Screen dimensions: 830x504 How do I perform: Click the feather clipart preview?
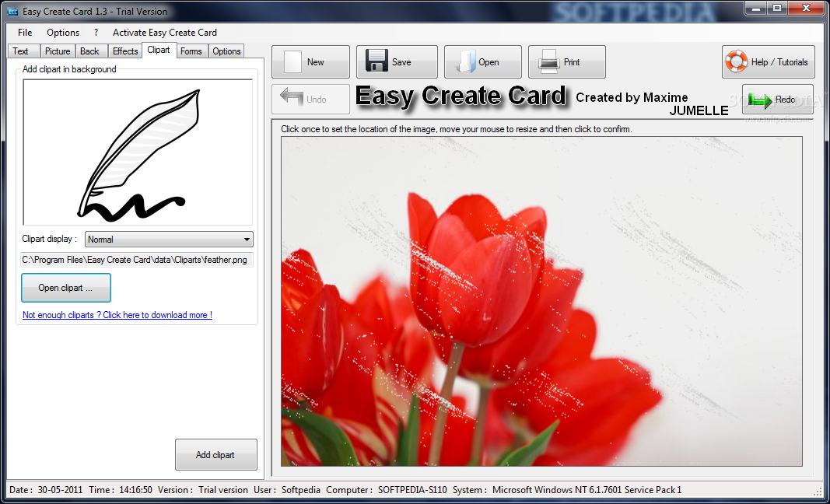pos(138,152)
